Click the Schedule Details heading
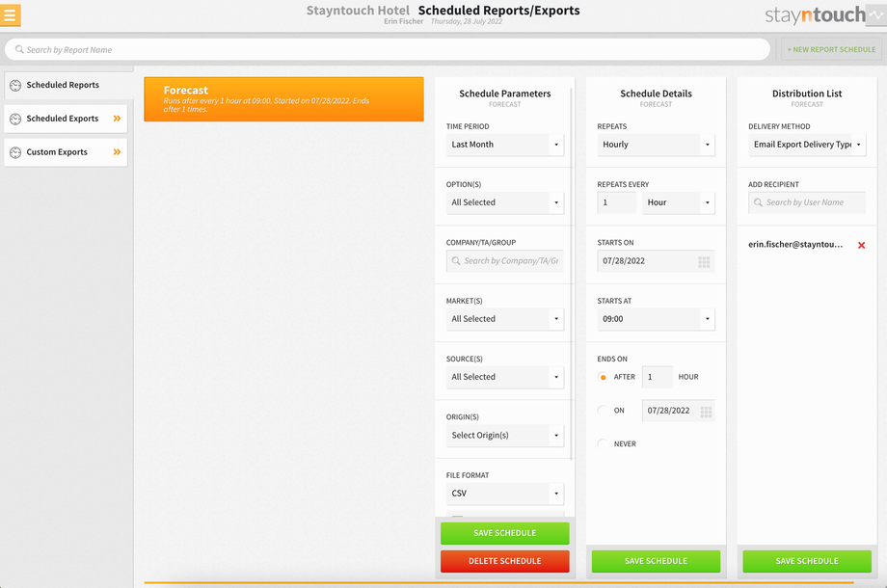The height and width of the screenshot is (588, 887). click(x=657, y=94)
